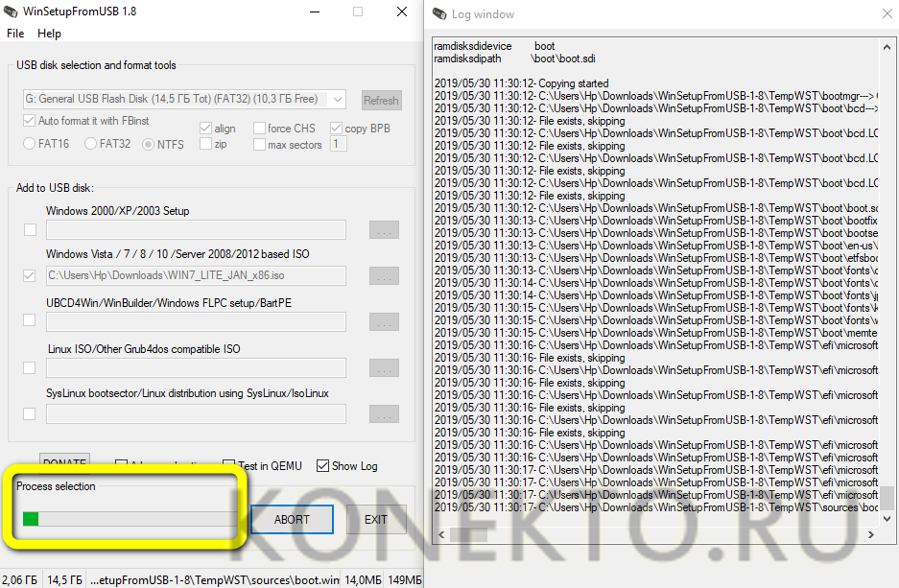This screenshot has width=899, height=588.
Task: Click the Log window scroll up arrow
Action: coord(887,47)
